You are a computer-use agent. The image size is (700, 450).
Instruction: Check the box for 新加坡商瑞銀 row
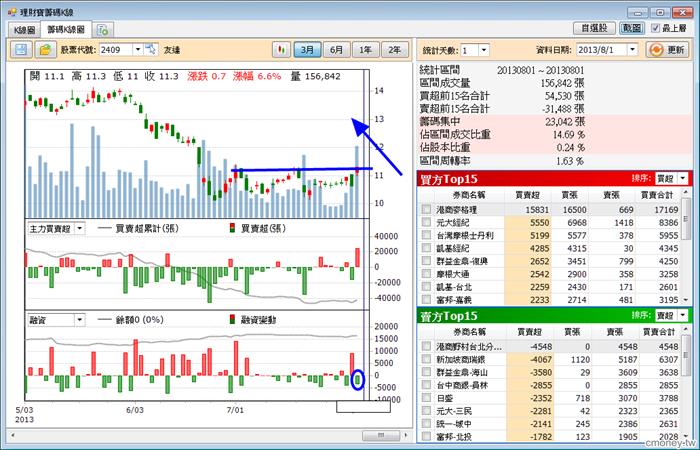pos(427,359)
